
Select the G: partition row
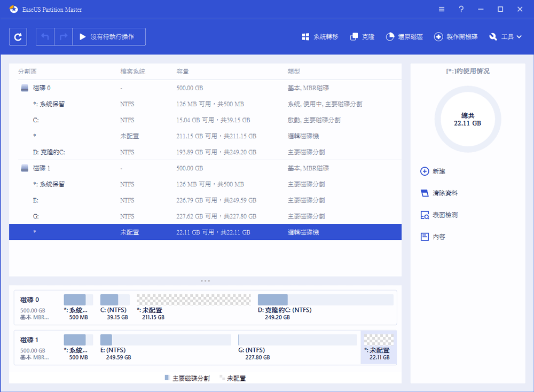tap(206, 216)
